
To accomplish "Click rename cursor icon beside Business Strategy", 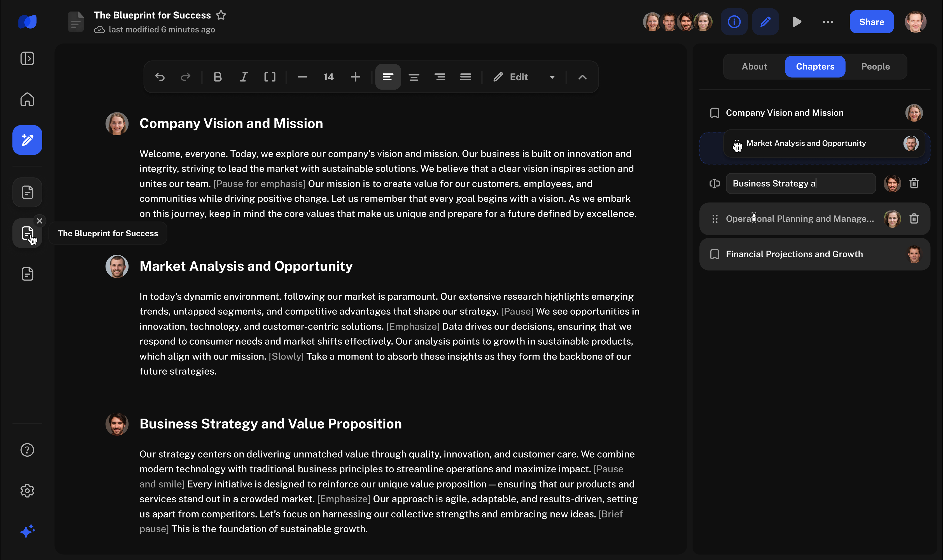I will [715, 183].
